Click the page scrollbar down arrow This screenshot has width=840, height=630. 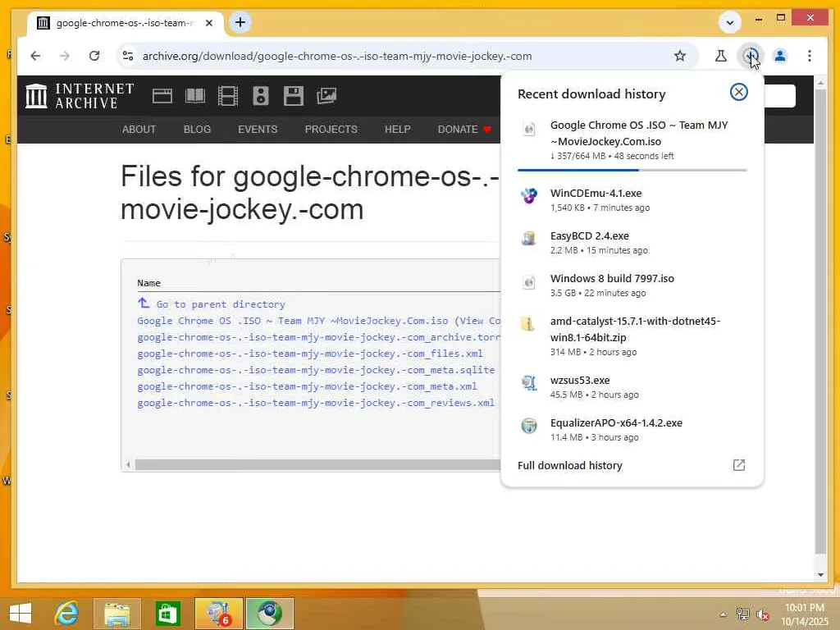[x=820, y=575]
